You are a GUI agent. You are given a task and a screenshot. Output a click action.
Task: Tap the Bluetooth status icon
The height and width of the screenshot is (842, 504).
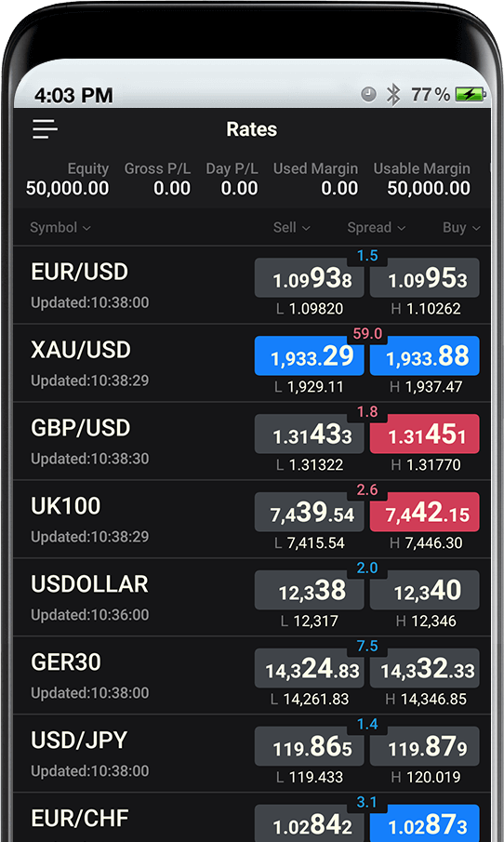[x=393, y=96]
